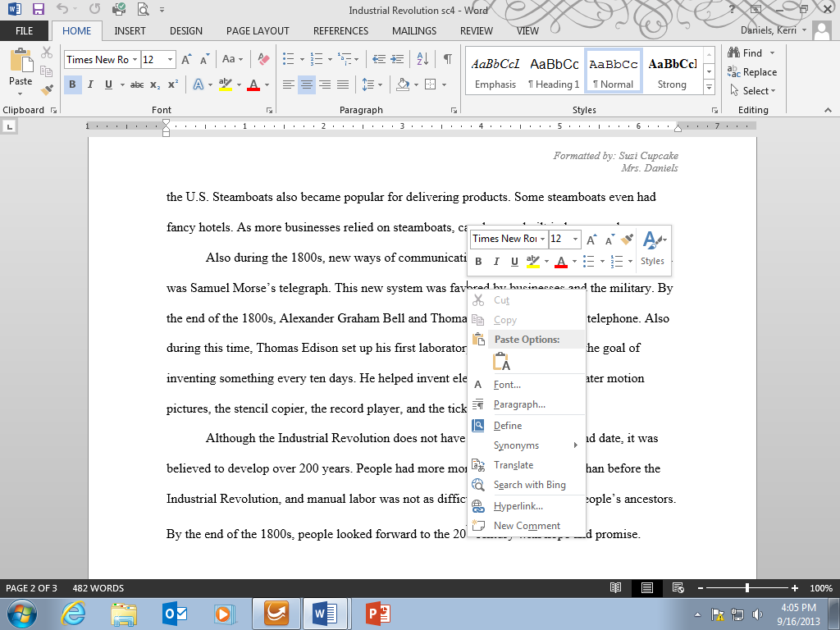Viewport: 840px width, 630px height.
Task: Toggle Underline in the mini toolbar
Action: click(x=515, y=262)
